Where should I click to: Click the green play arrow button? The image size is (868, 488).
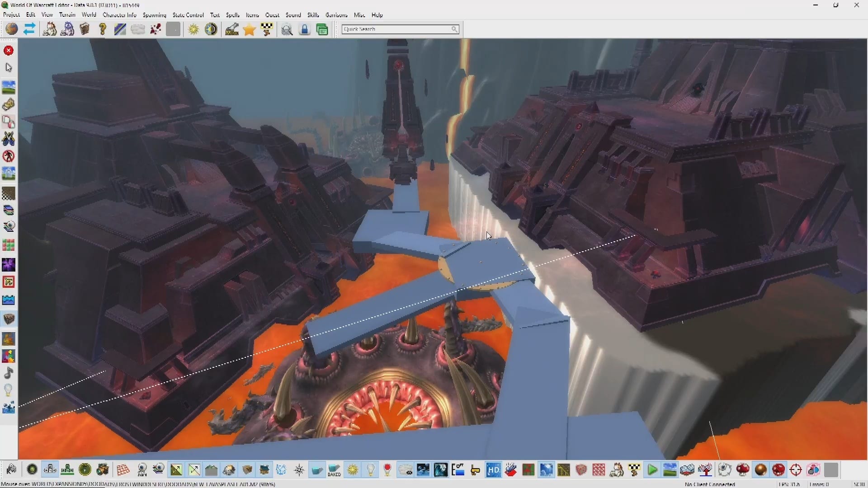click(652, 470)
